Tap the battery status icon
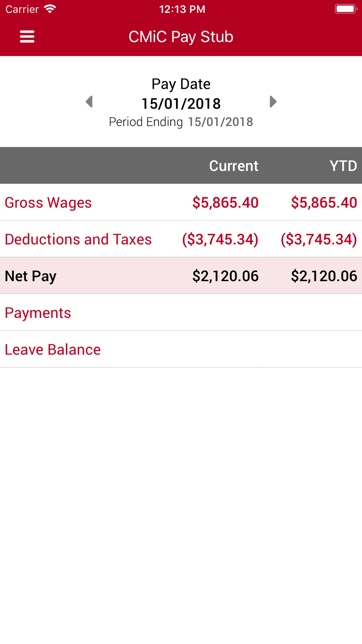This screenshot has height=644, width=362. (346, 9)
